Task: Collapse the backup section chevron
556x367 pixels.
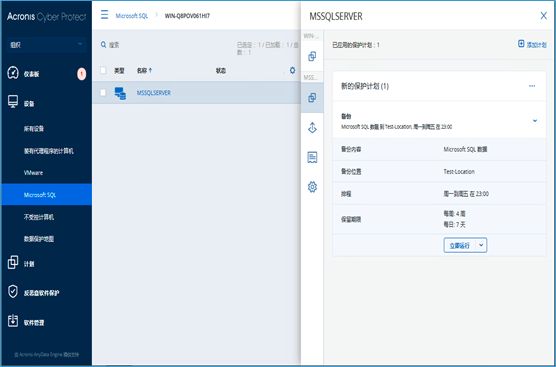Action: click(x=535, y=121)
